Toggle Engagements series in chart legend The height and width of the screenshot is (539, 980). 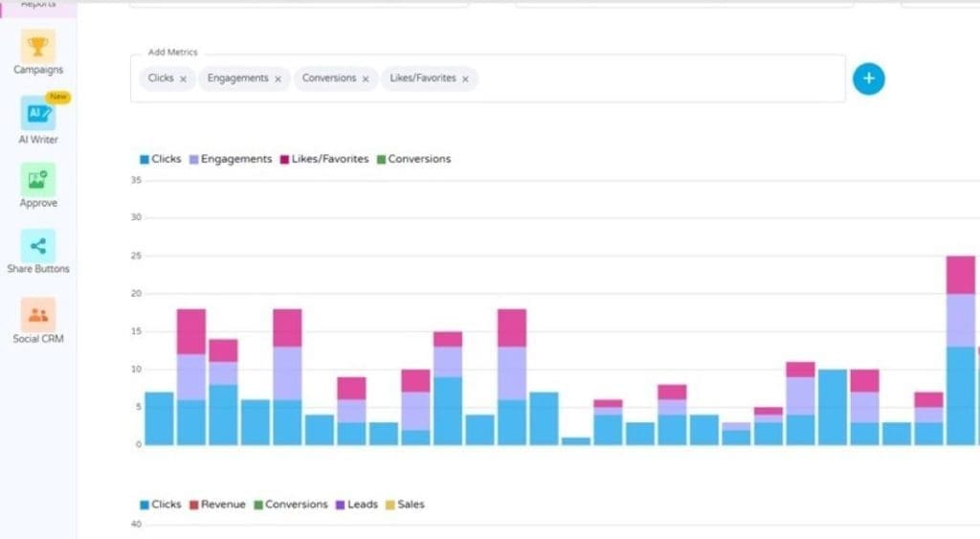click(x=230, y=159)
